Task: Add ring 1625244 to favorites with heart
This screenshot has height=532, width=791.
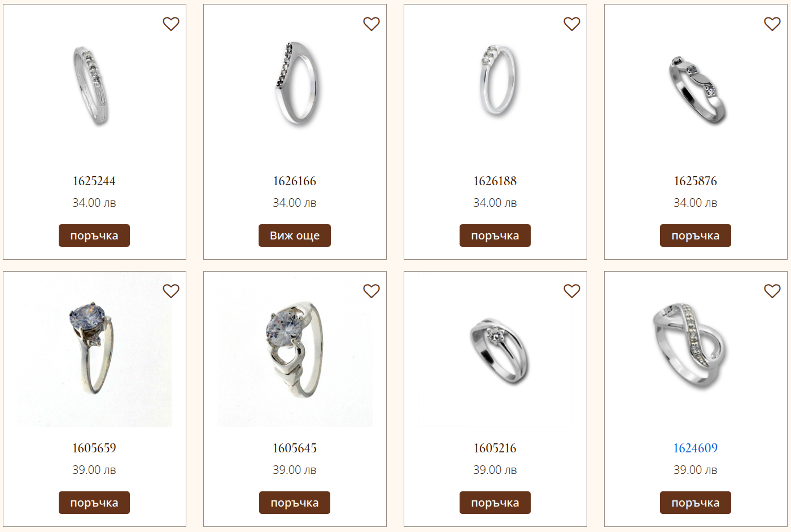Action: [171, 24]
